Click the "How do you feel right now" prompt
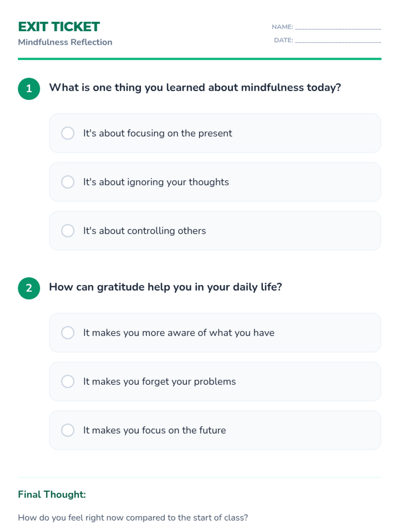This screenshot has height=532, width=399. click(133, 518)
